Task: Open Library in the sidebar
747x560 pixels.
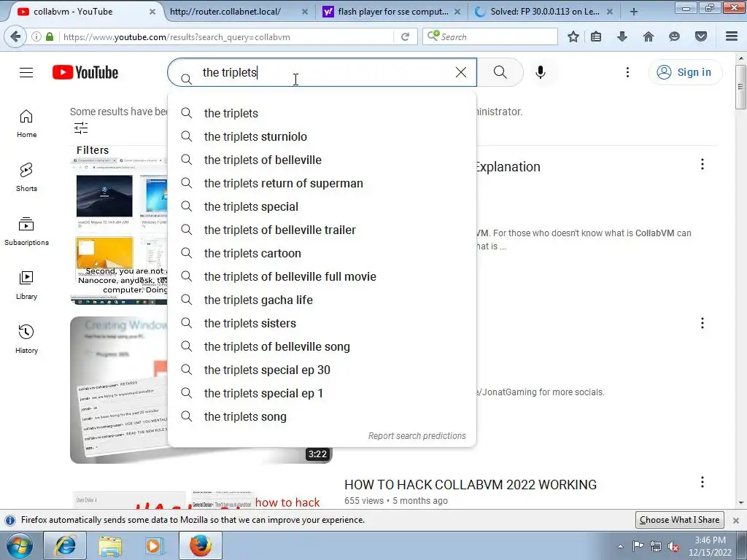Action: 26,286
